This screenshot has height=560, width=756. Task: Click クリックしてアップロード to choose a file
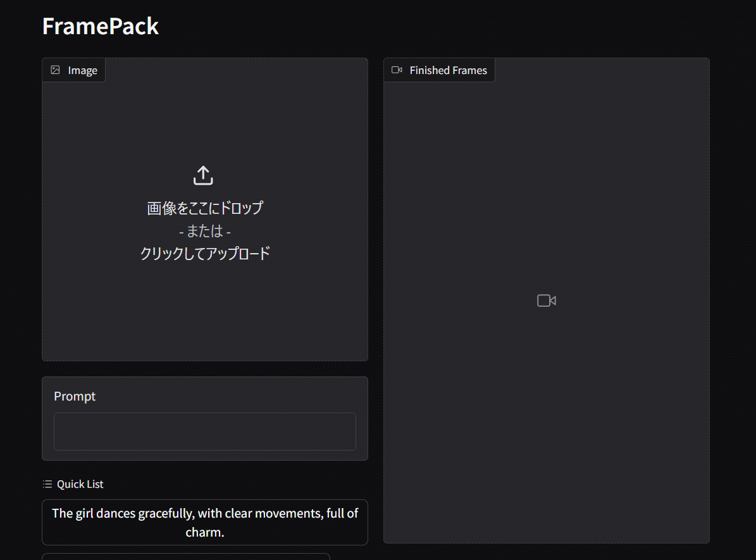click(x=204, y=253)
